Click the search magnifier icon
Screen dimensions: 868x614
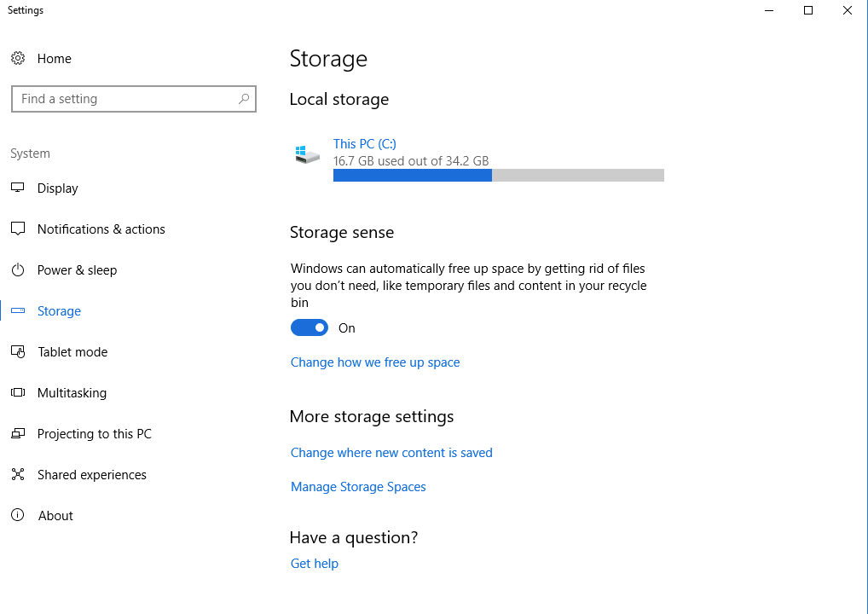[244, 99]
